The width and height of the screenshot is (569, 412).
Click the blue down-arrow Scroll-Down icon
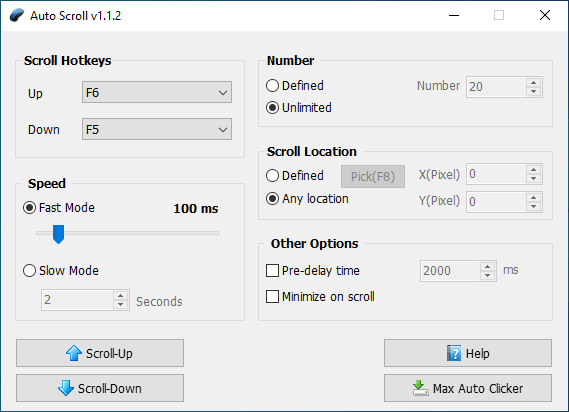66,388
